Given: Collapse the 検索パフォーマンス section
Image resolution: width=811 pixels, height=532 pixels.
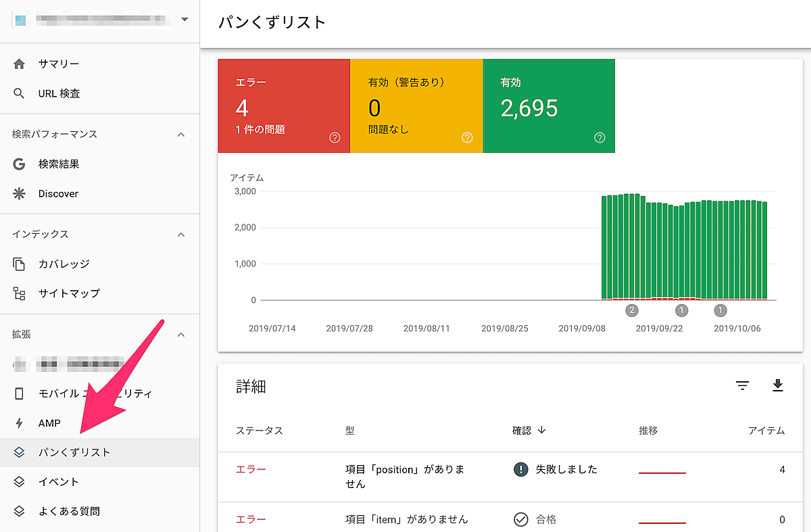Looking at the screenshot, I should pyautogui.click(x=180, y=135).
